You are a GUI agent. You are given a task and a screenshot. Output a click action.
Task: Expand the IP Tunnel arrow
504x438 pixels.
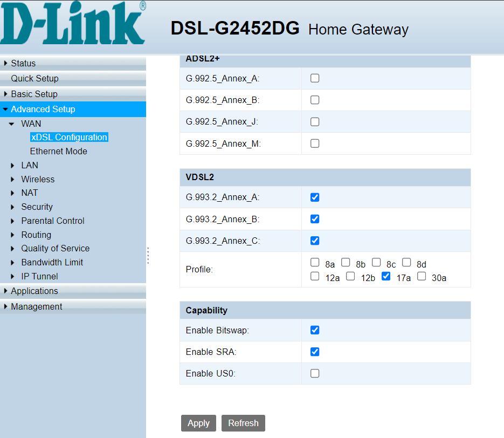click(12, 276)
